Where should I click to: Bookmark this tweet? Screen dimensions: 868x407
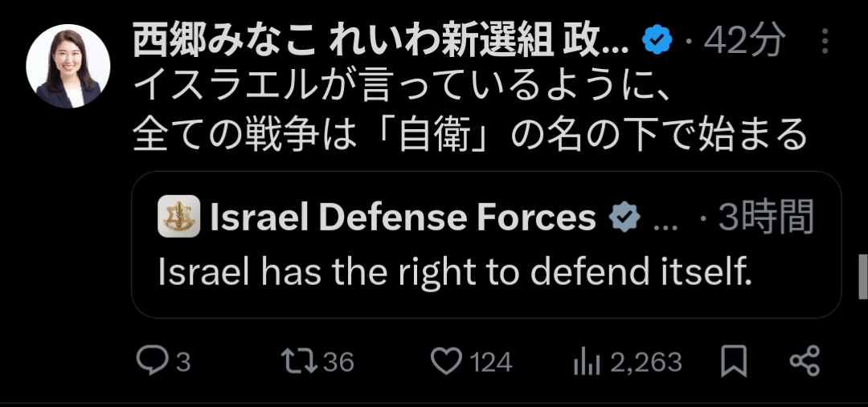coord(733,362)
